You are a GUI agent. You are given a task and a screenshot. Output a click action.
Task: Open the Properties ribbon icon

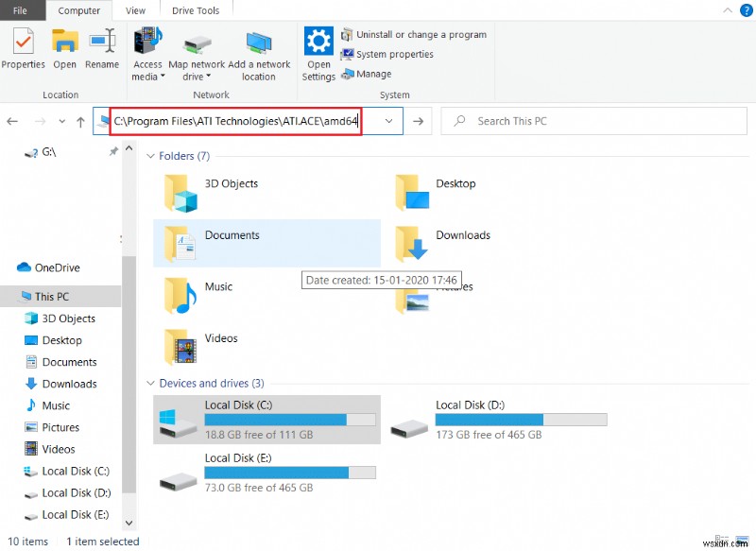(x=23, y=42)
